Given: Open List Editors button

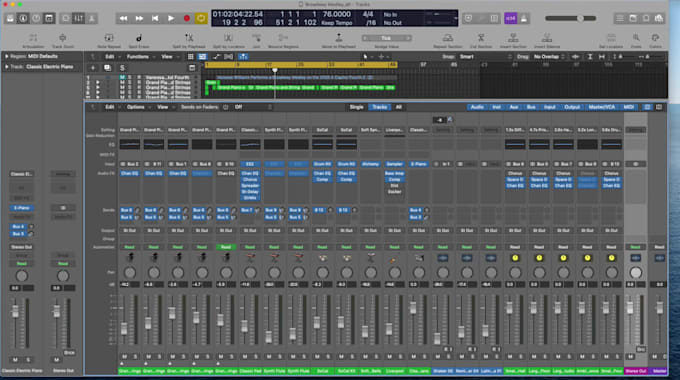Looking at the screenshot, I should point(620,18).
